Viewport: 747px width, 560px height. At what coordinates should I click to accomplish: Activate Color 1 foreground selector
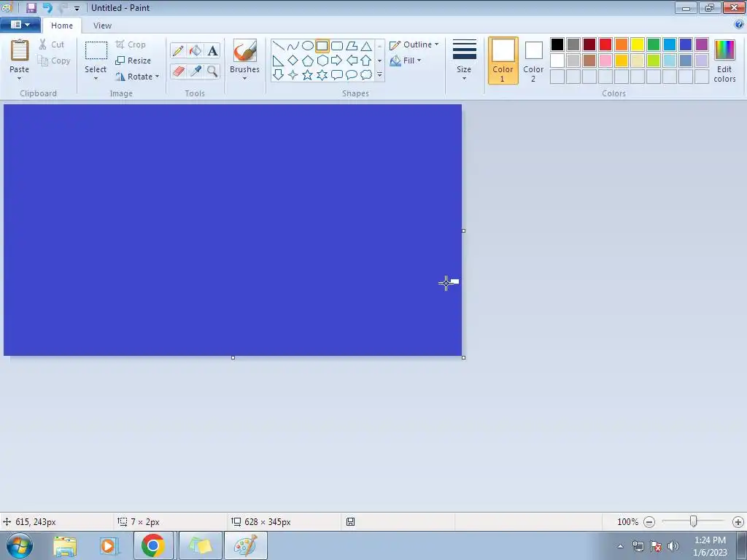point(503,61)
